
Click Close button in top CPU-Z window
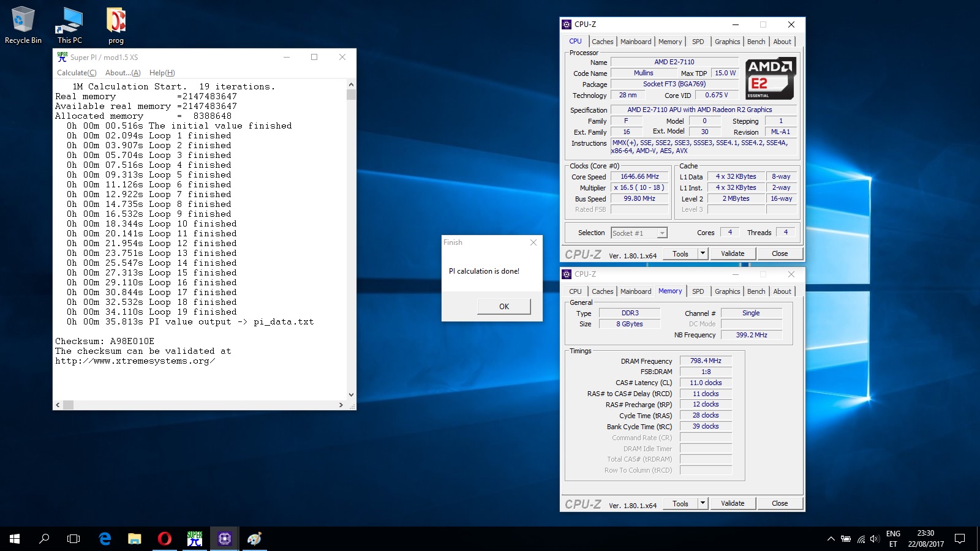(780, 254)
